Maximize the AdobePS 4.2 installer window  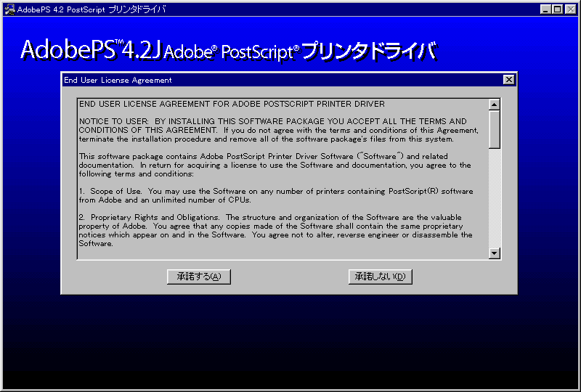pyautogui.click(x=557, y=9)
